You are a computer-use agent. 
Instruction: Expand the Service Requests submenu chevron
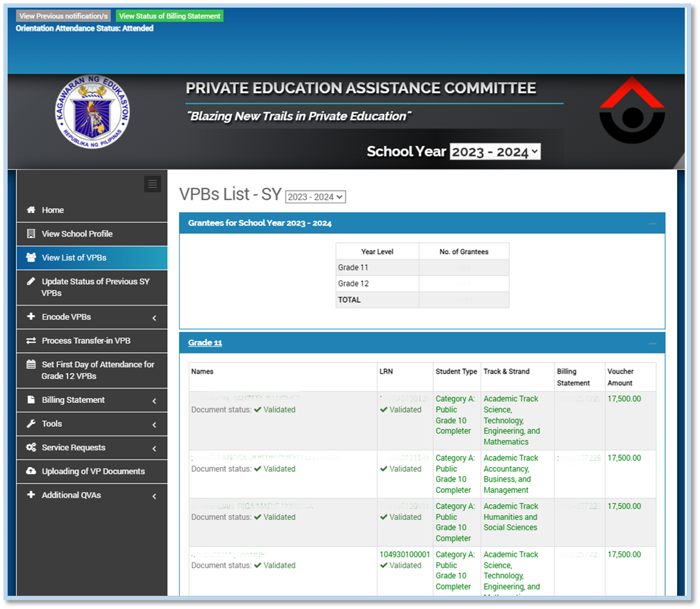click(155, 448)
